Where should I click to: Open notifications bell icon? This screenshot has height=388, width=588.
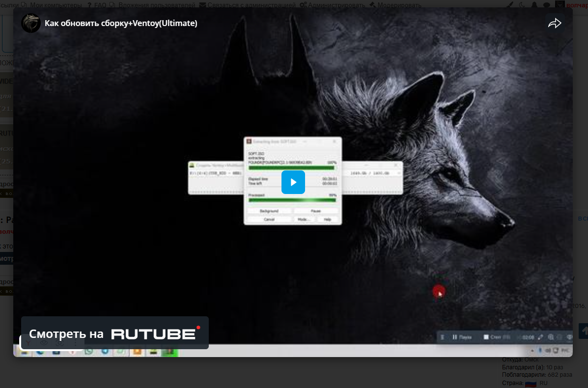tap(534, 5)
